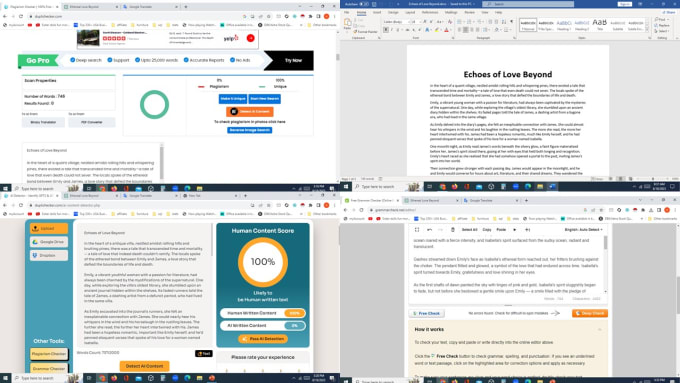This screenshot has height=383, width=680.
Task: Click Select All in grammar editor toolbar
Action: [x=469, y=229]
